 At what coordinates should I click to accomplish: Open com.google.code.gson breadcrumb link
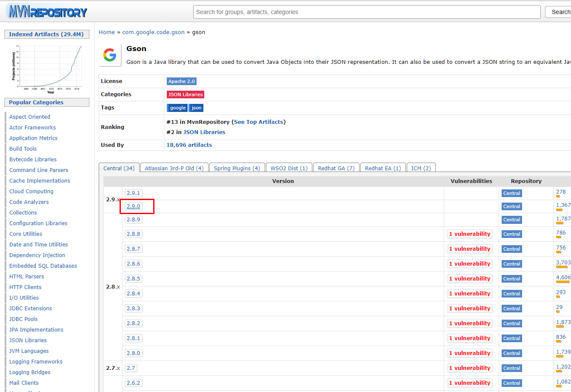click(153, 32)
